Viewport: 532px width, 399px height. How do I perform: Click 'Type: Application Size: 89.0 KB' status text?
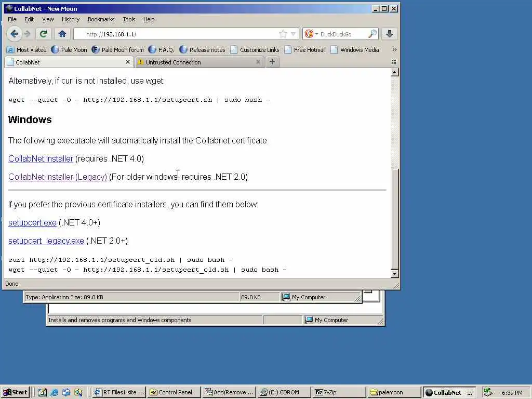pos(64,297)
